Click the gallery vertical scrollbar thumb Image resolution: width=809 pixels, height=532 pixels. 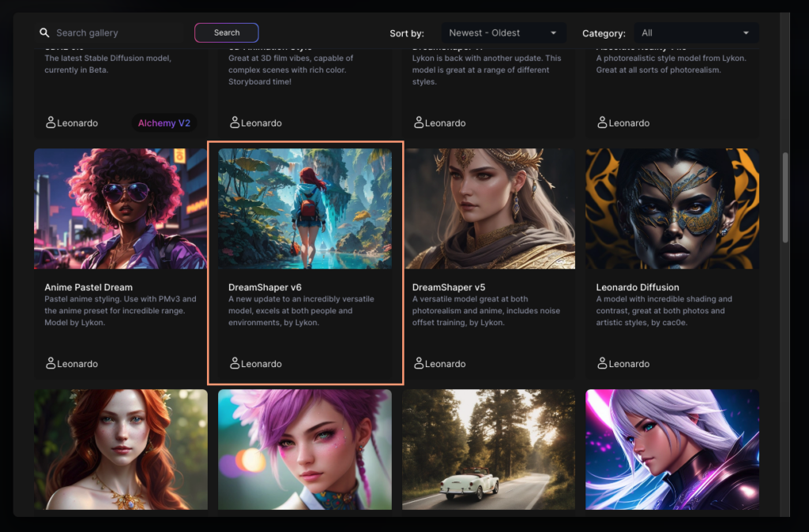pos(785,197)
